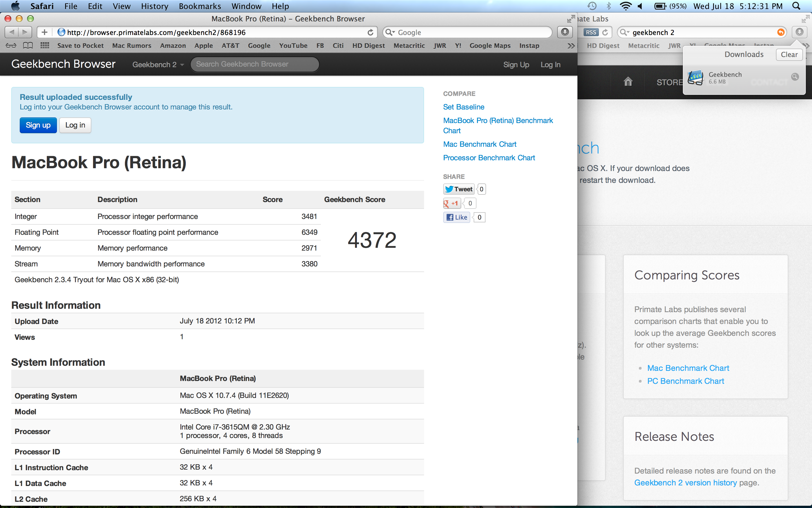This screenshot has width=812, height=508.
Task: Reveal Geekbench download in Finder magnifier
Action: coord(795,76)
